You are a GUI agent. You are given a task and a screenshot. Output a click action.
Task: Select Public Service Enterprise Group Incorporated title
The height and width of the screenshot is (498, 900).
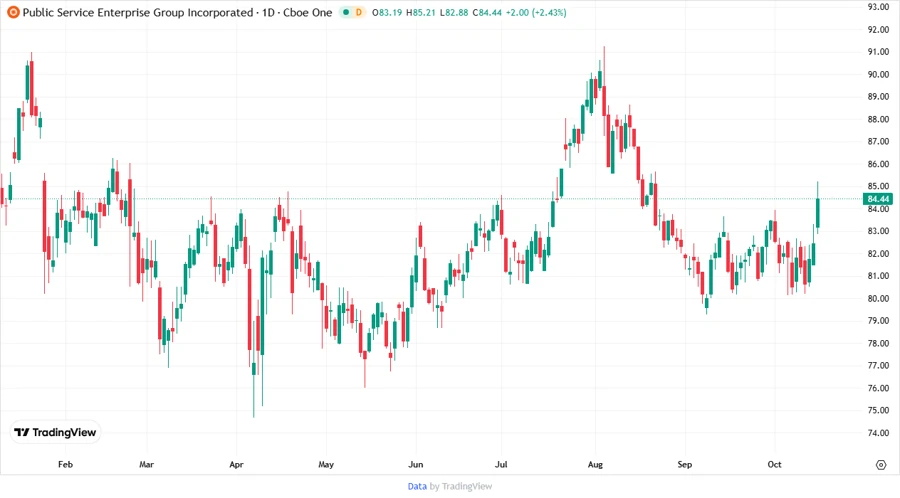pos(138,12)
